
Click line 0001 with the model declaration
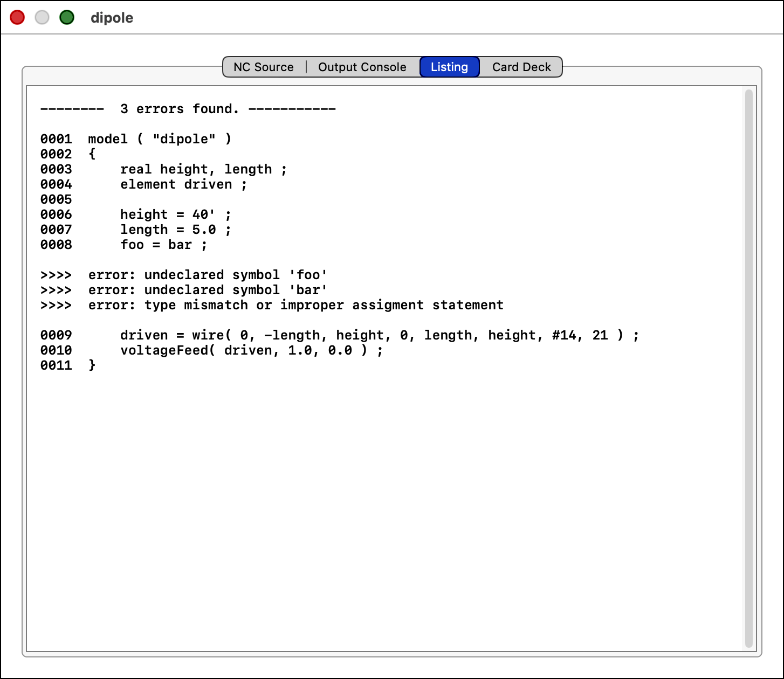[x=160, y=139]
